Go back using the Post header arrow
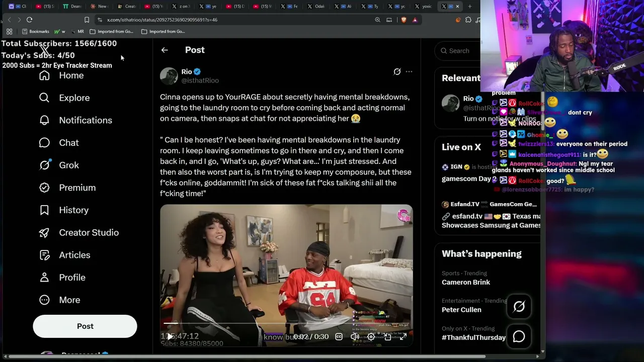This screenshot has height=362, width=644. (x=165, y=50)
